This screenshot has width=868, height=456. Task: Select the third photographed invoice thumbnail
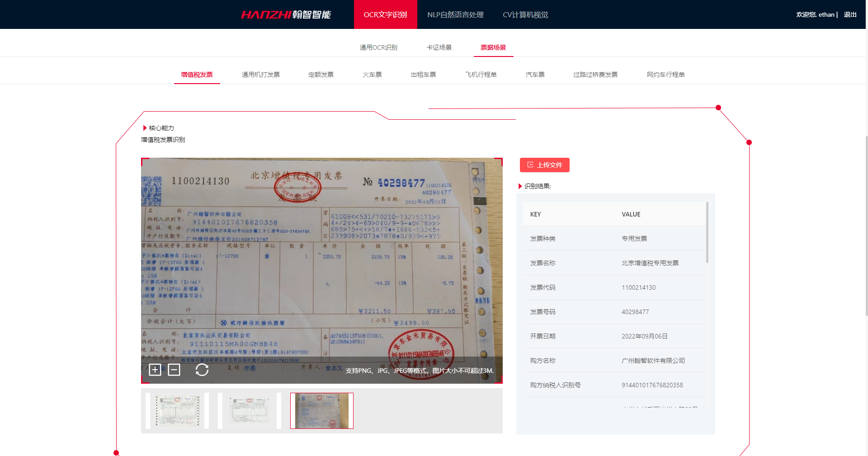tap(322, 411)
